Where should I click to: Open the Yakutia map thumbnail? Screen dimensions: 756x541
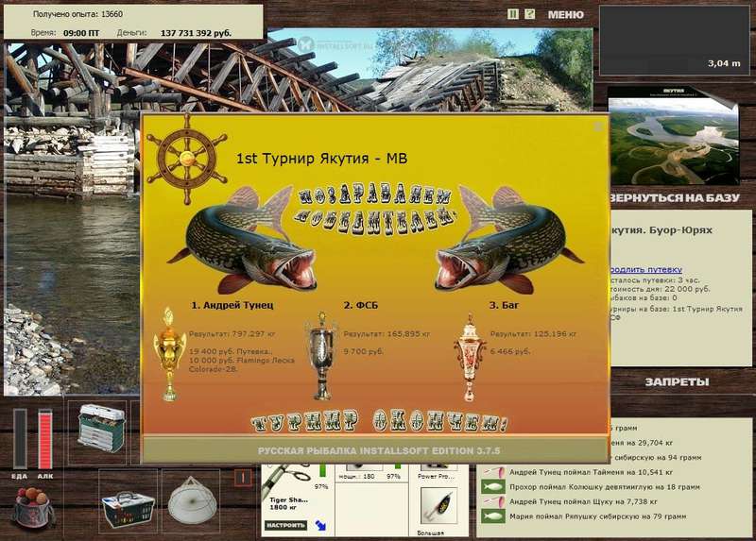click(x=674, y=136)
